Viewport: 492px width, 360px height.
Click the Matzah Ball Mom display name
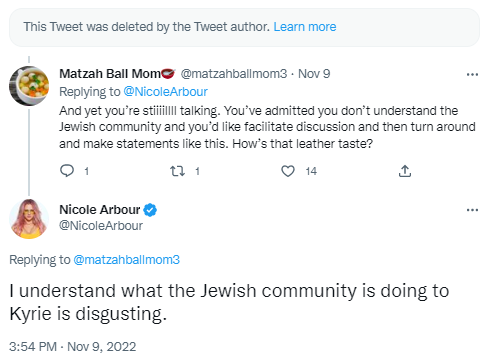[x=110, y=74]
